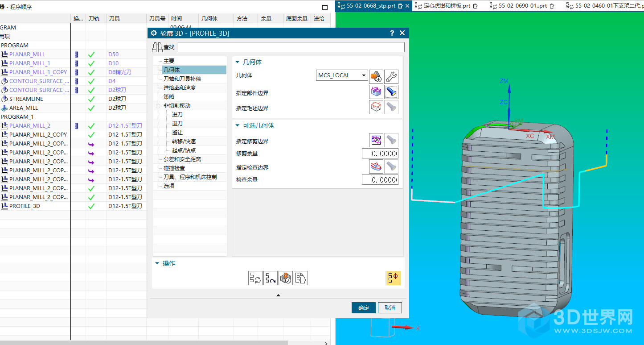Click the 查找 search input field
This screenshot has width=644, height=345.
pos(291,47)
